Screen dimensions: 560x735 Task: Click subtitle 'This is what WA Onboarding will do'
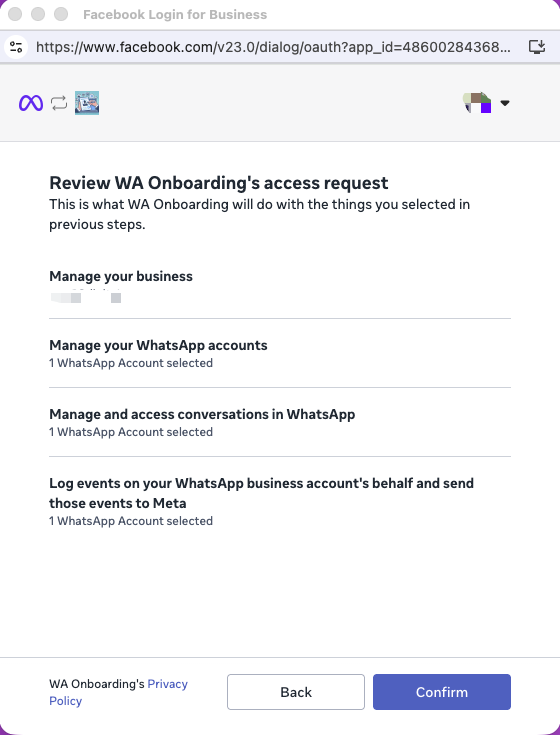260,214
